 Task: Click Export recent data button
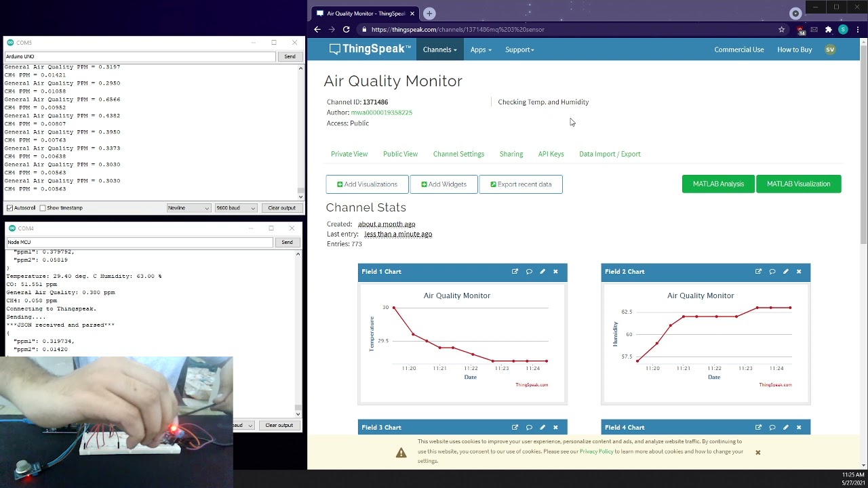click(521, 184)
